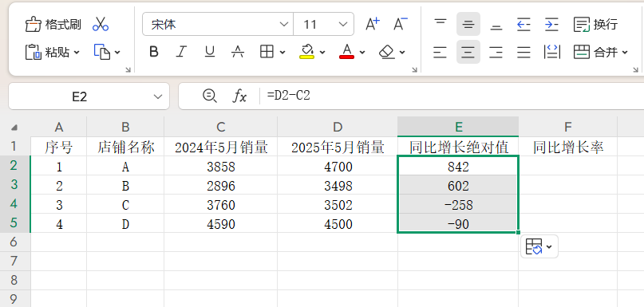
Task: Click the Borders grid icon
Action: [x=267, y=52]
